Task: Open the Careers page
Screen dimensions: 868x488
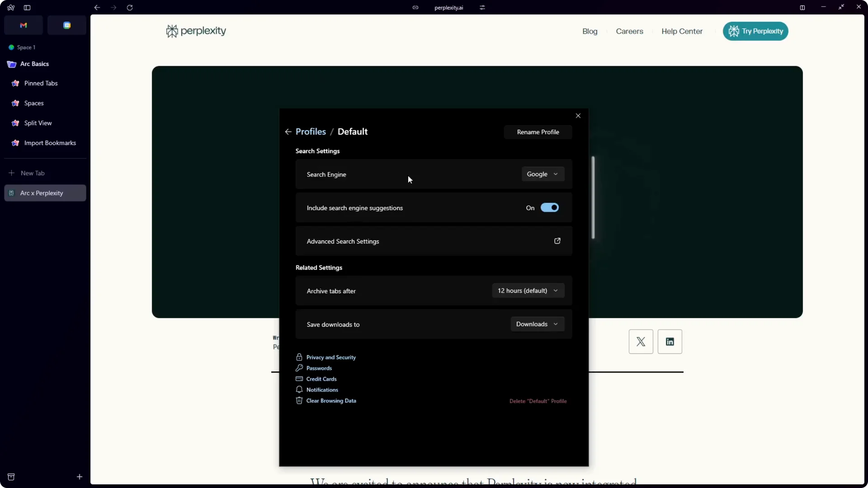Action: point(629,31)
